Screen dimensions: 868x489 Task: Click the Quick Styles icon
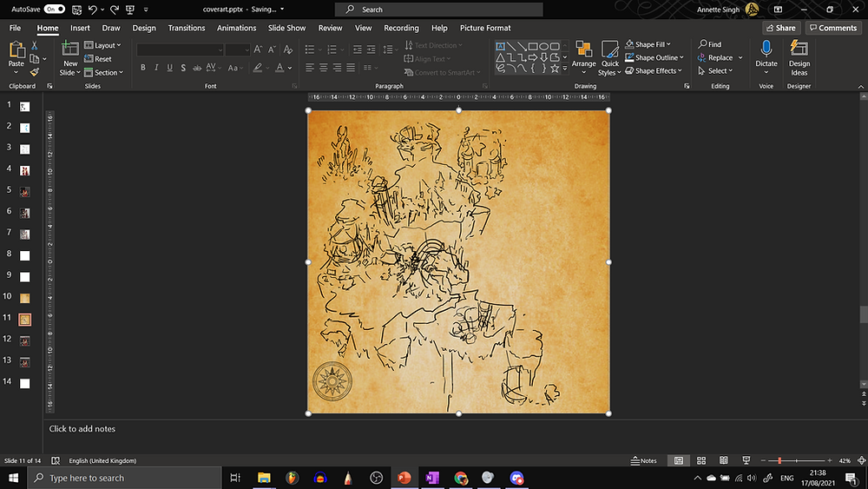click(609, 50)
